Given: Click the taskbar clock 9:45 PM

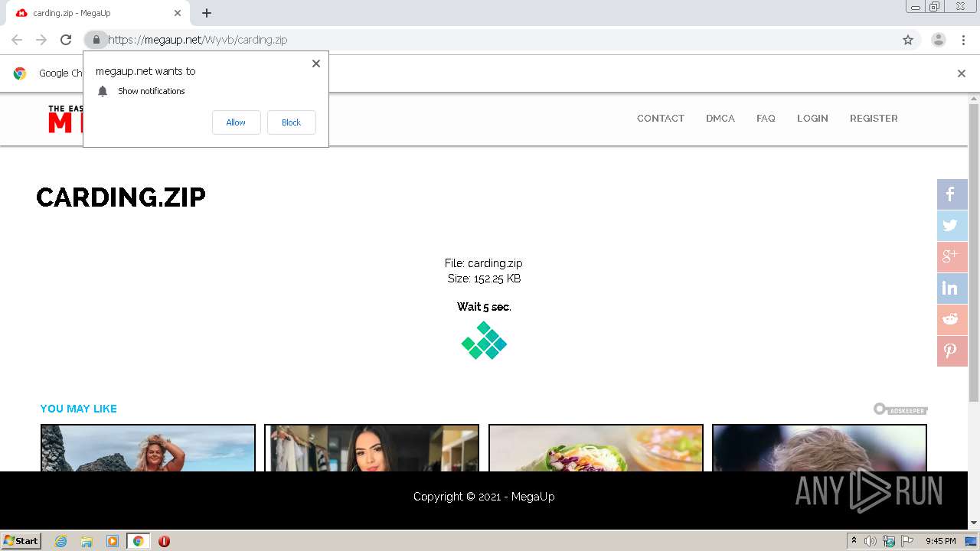Looking at the screenshot, I should click(940, 541).
